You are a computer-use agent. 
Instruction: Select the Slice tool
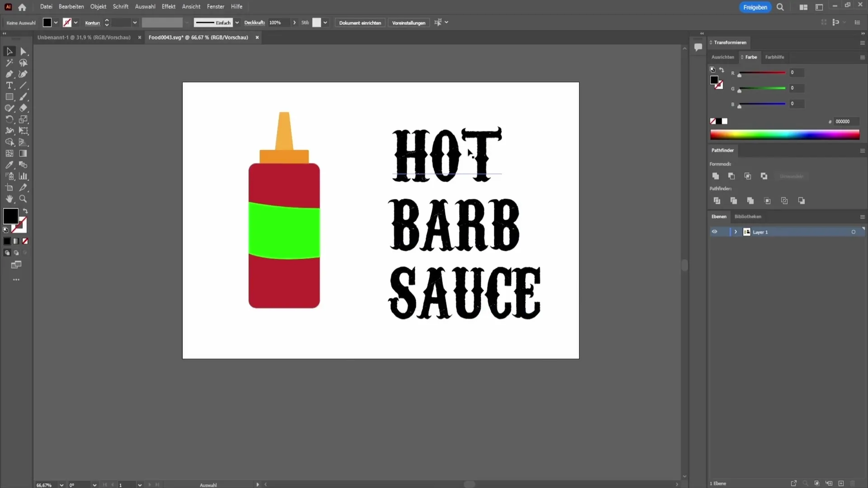pos(24,188)
